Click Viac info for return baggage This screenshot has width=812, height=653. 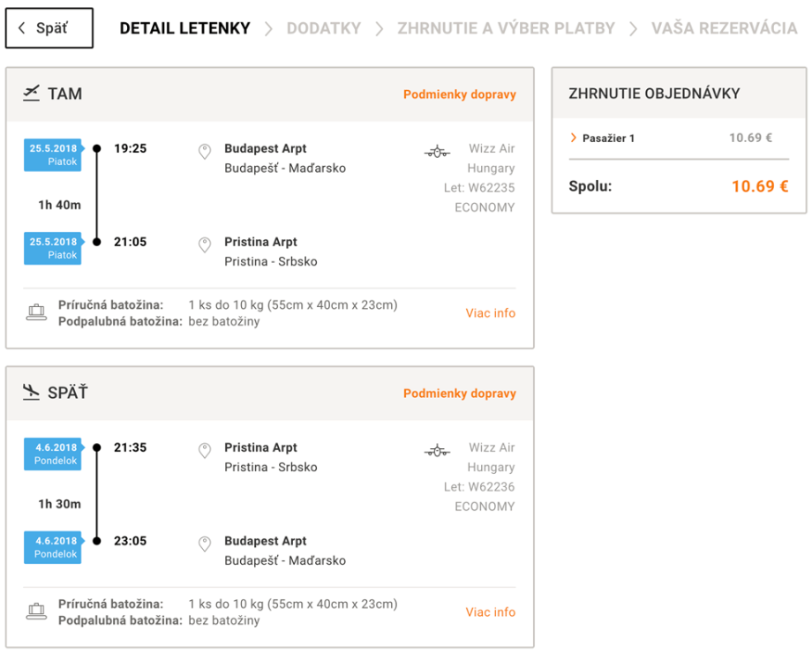click(x=490, y=612)
